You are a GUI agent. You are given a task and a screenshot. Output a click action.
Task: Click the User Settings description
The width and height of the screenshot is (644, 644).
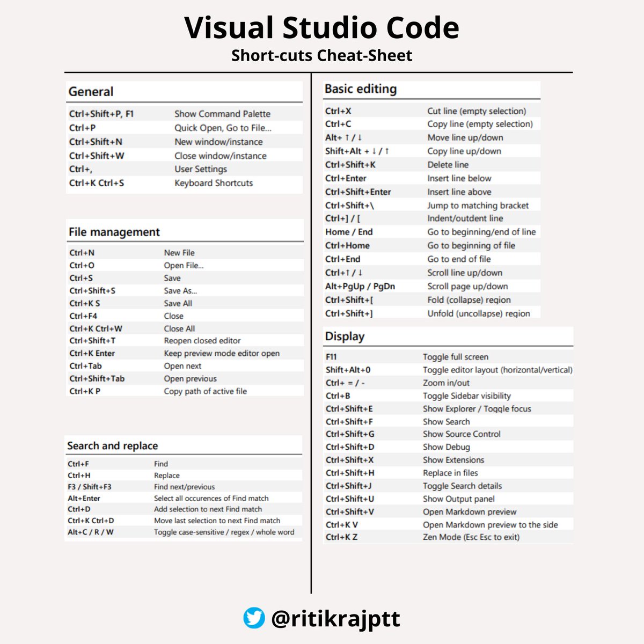click(201, 169)
